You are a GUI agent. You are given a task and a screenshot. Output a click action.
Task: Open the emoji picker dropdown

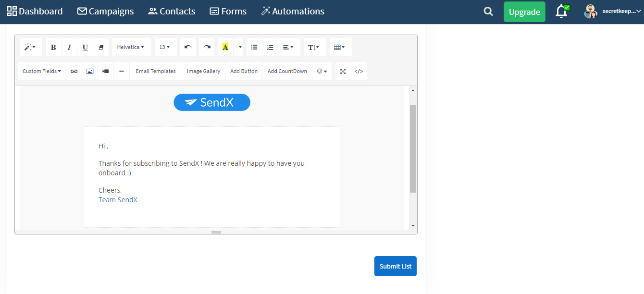tap(322, 71)
